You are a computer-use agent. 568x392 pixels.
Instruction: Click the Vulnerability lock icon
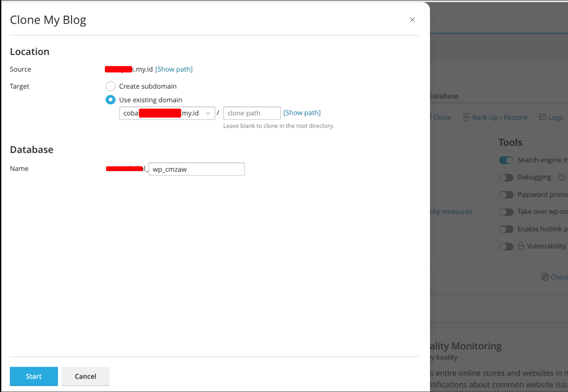[521, 246]
